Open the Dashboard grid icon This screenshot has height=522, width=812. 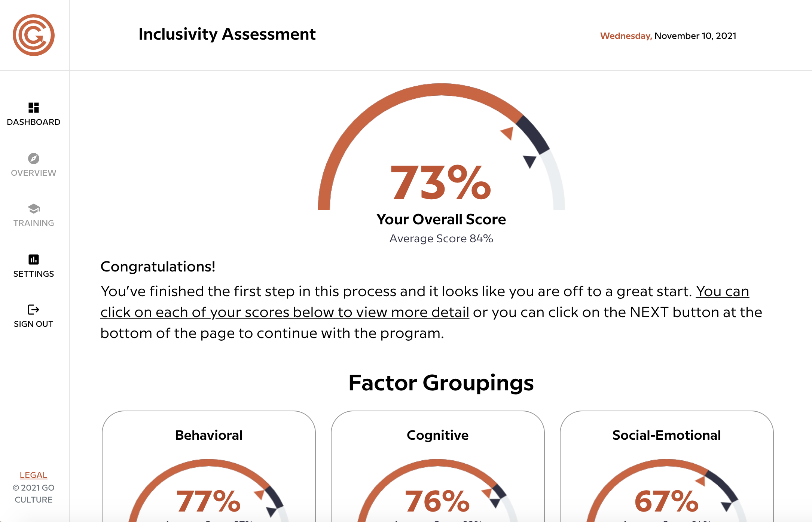(x=34, y=108)
